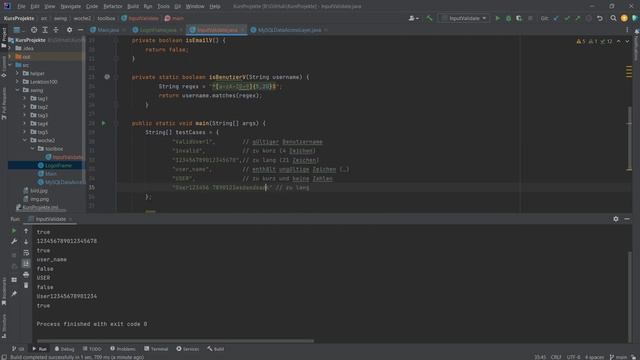Image resolution: width=640 pixels, height=360 pixels.
Task: Jump to previous stack trace with up arrow
Action: 26,231
